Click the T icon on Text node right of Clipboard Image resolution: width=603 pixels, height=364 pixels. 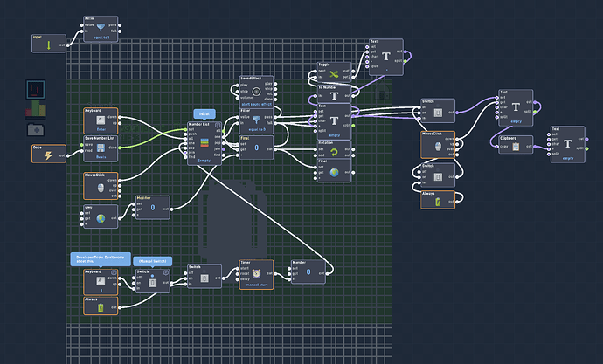tap(568, 144)
